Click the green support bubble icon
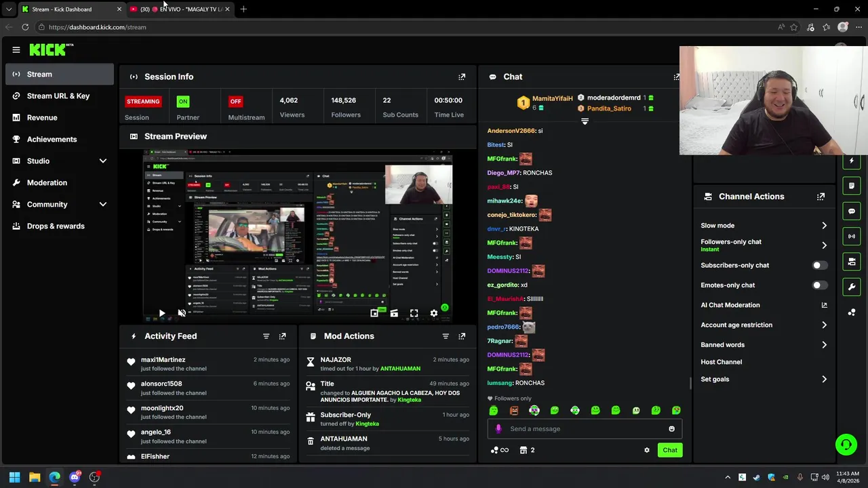Image resolution: width=868 pixels, height=488 pixels. (x=846, y=445)
